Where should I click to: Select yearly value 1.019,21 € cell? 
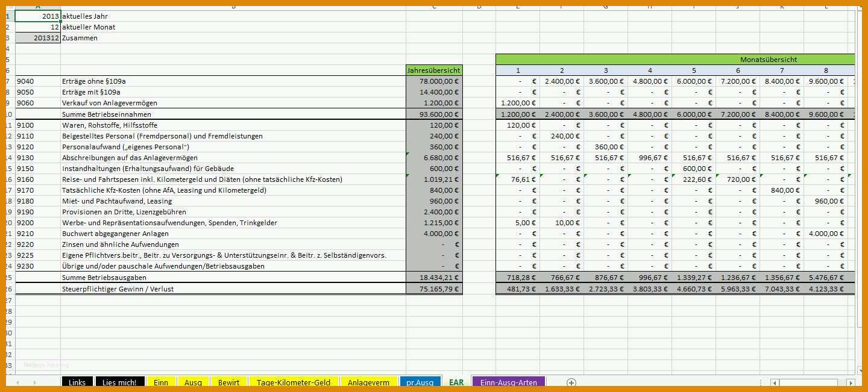pos(434,179)
